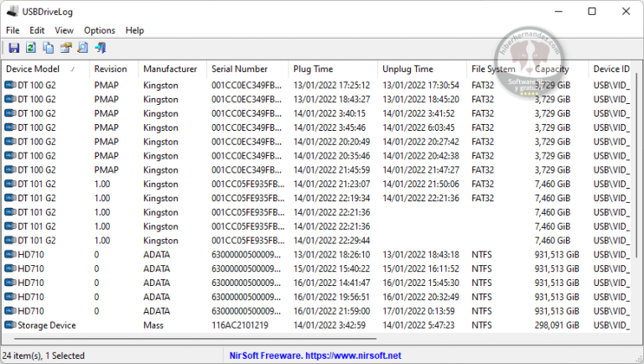Click the Save Selected Items toolbar icon
Viewport: 644px width, 364px height.
point(13,48)
